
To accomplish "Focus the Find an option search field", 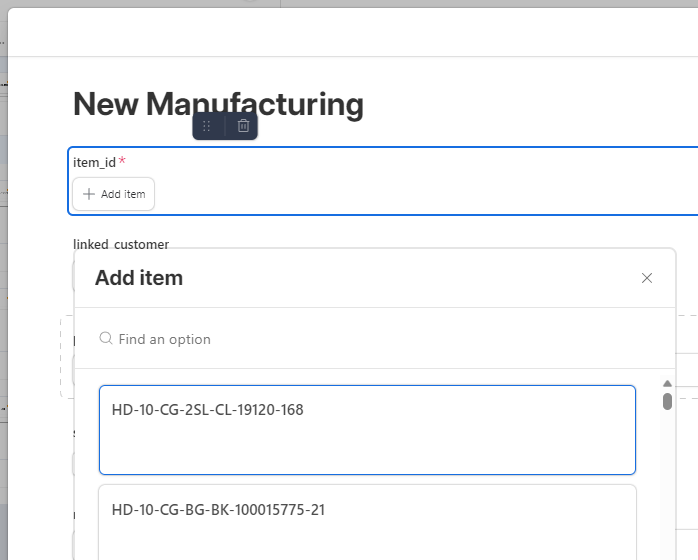I will click(374, 339).
